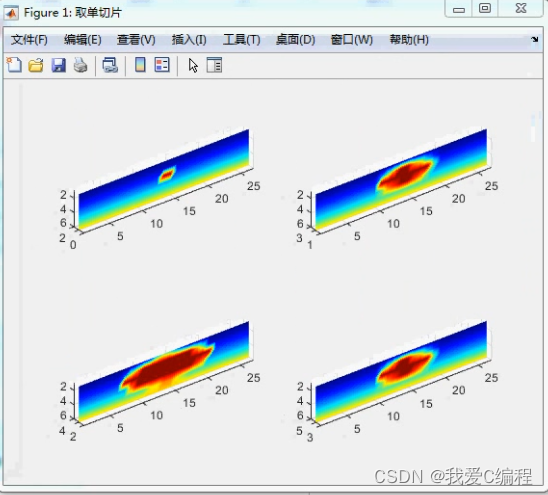Expand the 工具(T) menu
Viewport: 548px width, 495px height.
pyautogui.click(x=241, y=40)
